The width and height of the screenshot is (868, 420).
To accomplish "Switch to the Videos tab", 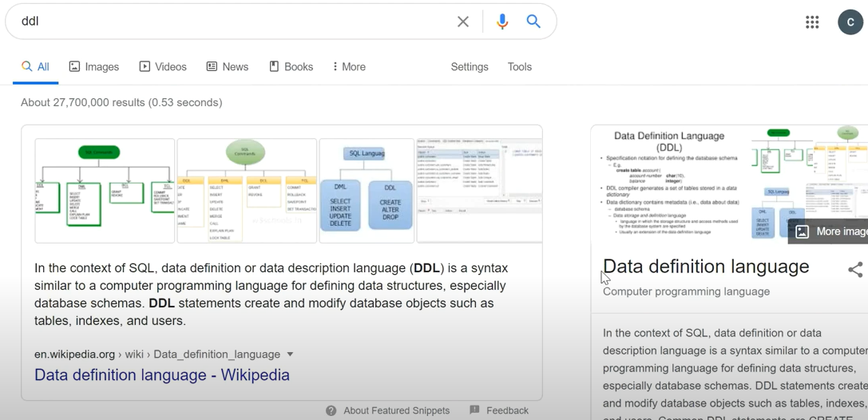I will pyautogui.click(x=163, y=67).
